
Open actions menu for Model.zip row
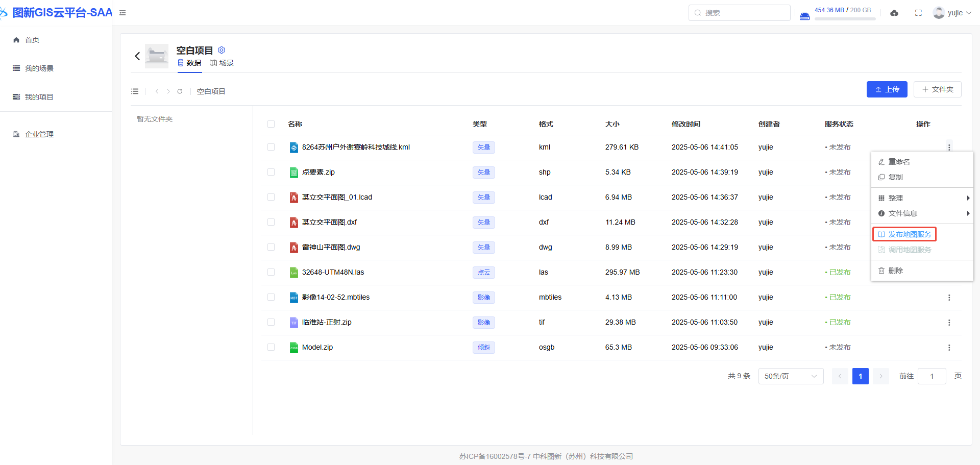coord(949,348)
